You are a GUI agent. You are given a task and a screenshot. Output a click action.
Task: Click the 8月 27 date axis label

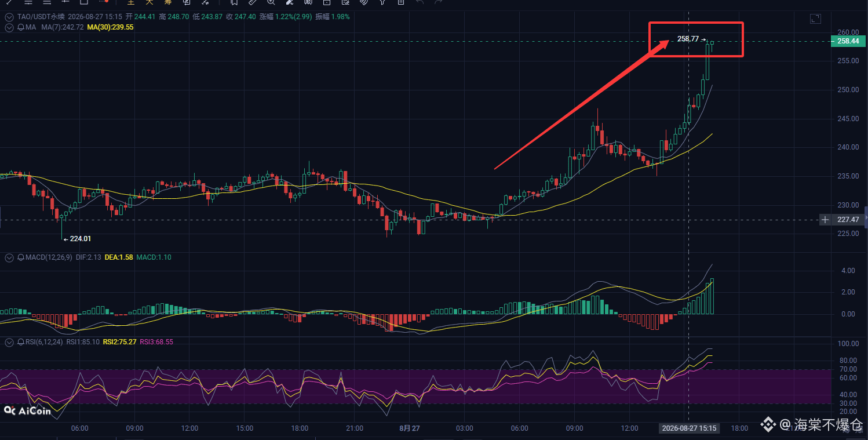pyautogui.click(x=410, y=428)
